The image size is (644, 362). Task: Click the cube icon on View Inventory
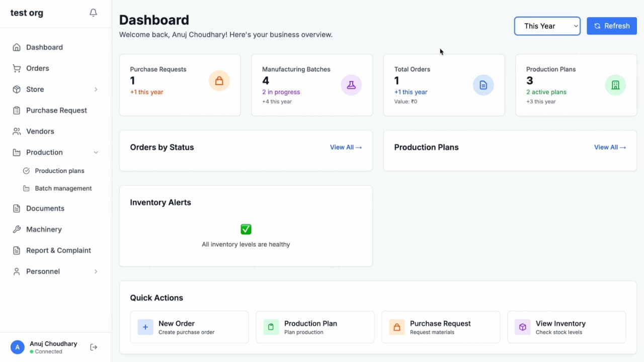pyautogui.click(x=523, y=327)
